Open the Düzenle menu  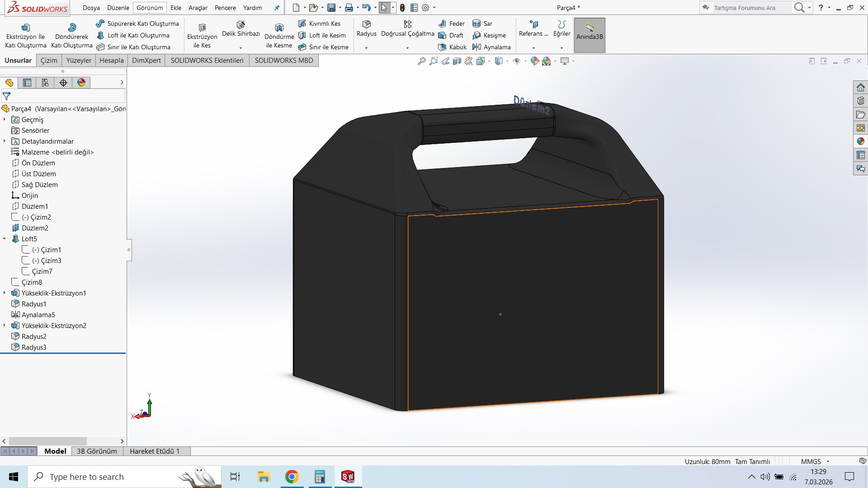pos(118,8)
